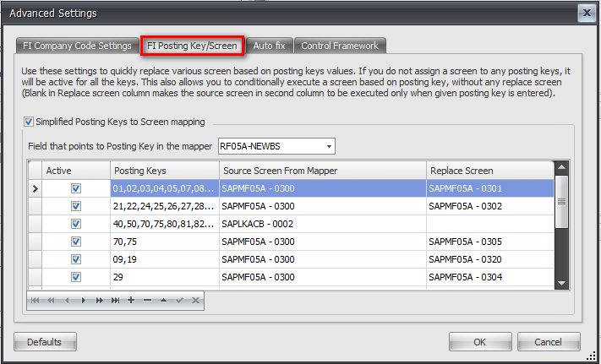
Task: Click replace screen cell SAPMF05A - 0305
Action: pos(490,242)
